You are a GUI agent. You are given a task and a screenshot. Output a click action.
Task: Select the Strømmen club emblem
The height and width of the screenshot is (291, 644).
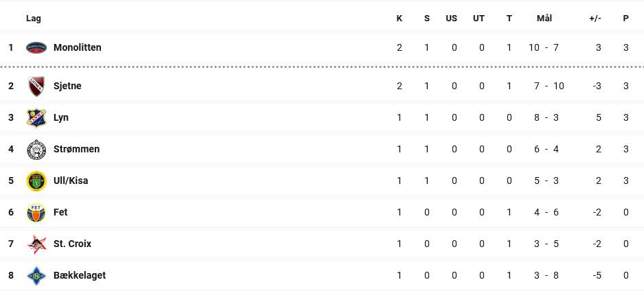click(x=36, y=150)
